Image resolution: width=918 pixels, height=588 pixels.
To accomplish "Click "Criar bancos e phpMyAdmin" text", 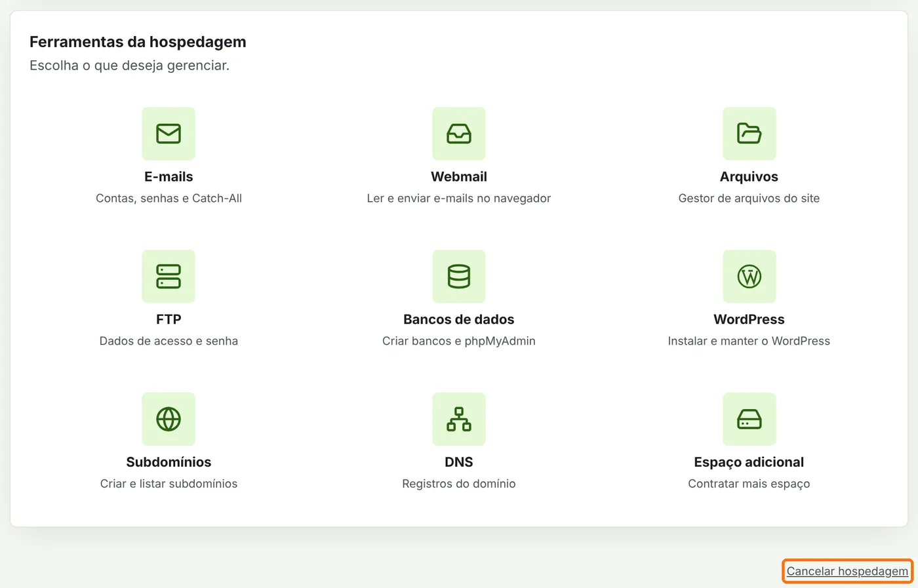I will click(459, 341).
